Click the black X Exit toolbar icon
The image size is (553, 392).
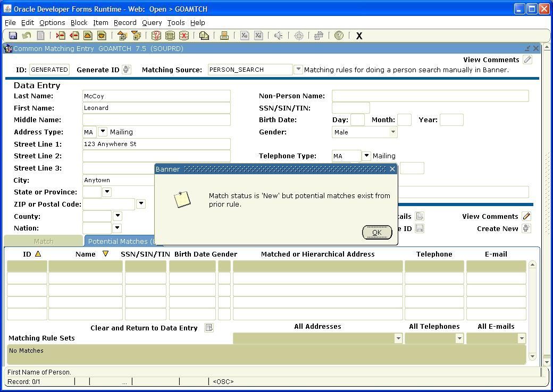pyautogui.click(x=359, y=36)
